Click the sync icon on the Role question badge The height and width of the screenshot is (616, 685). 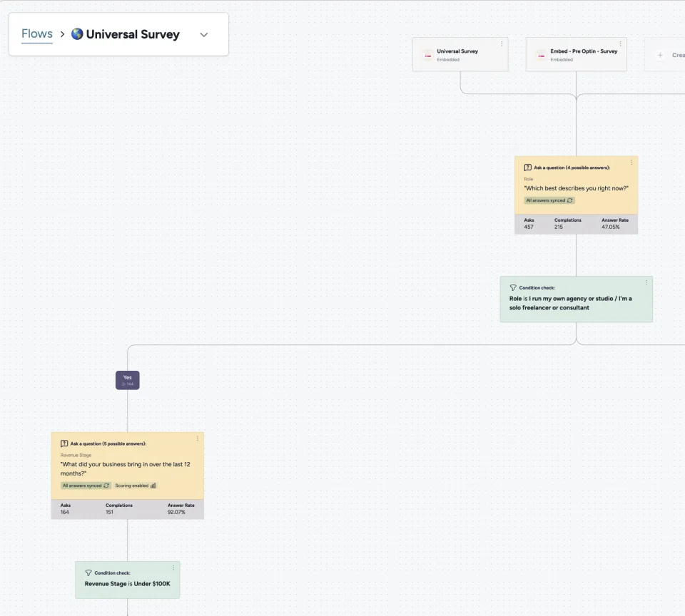[569, 200]
